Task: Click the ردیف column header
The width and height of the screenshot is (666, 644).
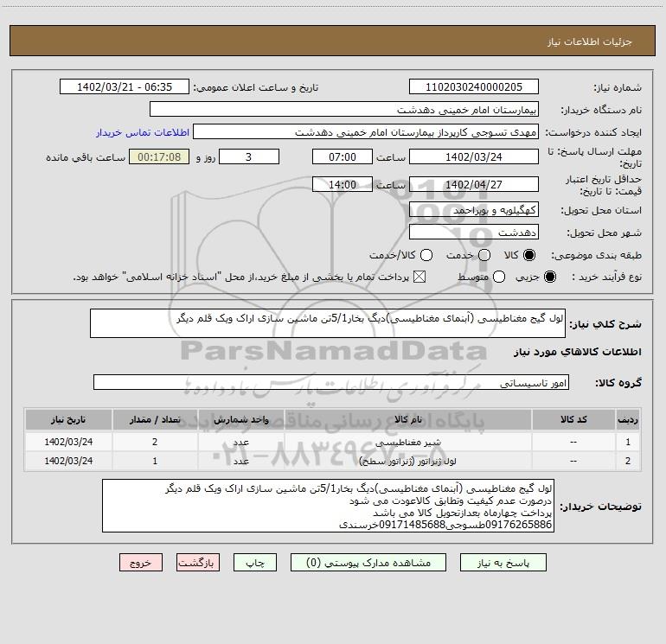Action: point(628,420)
